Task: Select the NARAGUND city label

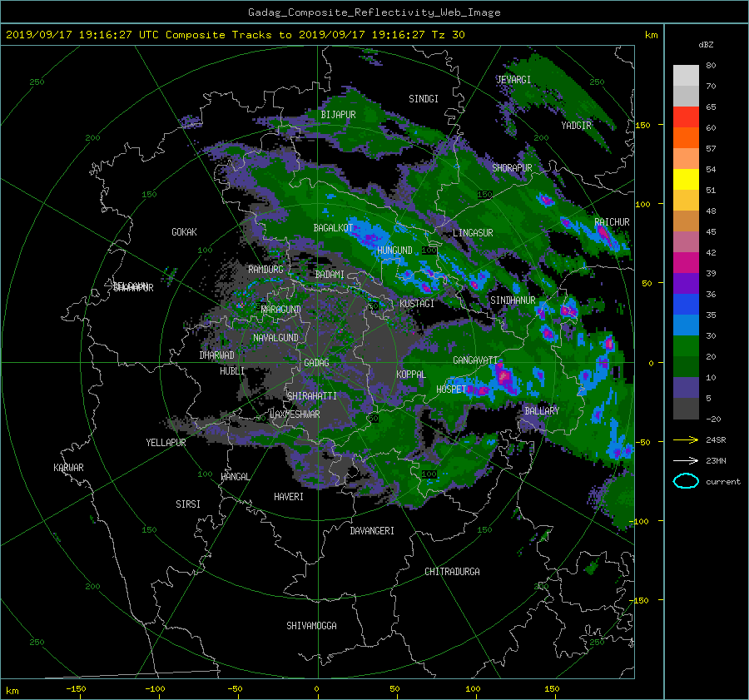Action: point(281,310)
